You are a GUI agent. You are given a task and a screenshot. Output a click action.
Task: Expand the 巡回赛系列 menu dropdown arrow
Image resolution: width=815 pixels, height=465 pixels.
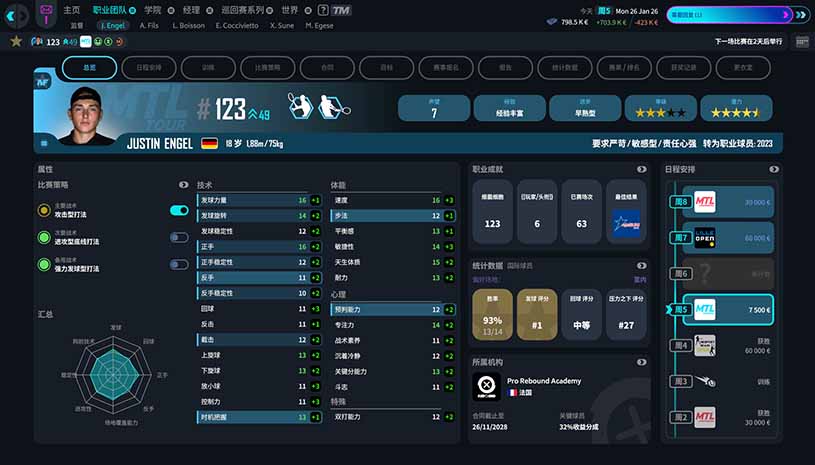pos(270,10)
